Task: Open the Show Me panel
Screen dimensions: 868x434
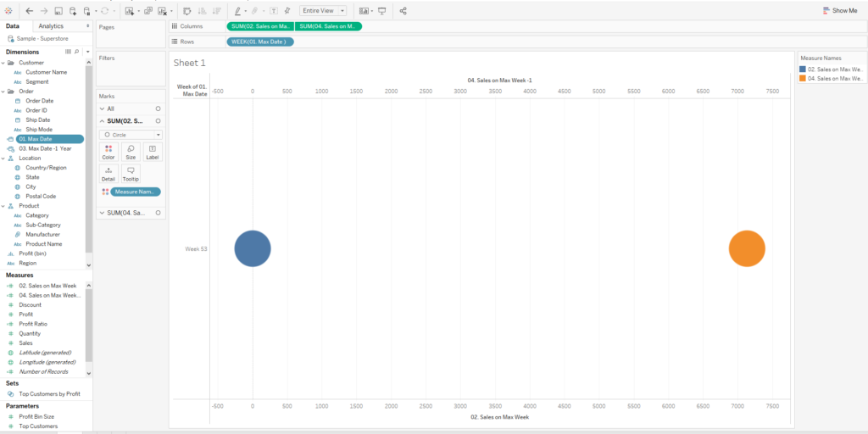Action: (840, 10)
